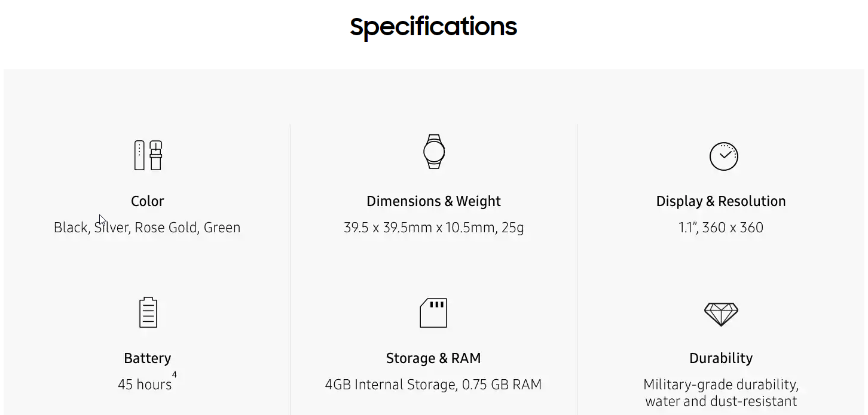Click the Display & Resolution label

[721, 201]
